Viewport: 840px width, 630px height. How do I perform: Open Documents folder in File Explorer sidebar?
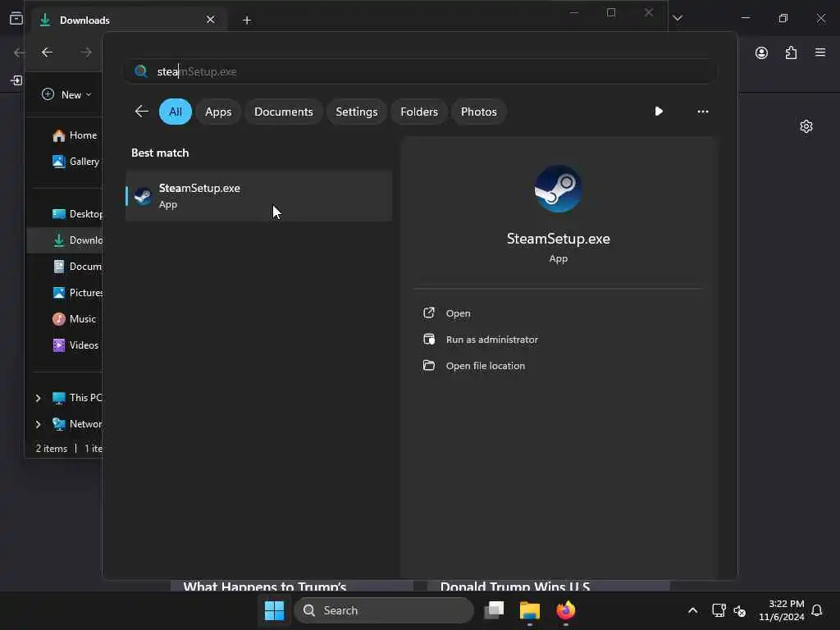click(77, 267)
